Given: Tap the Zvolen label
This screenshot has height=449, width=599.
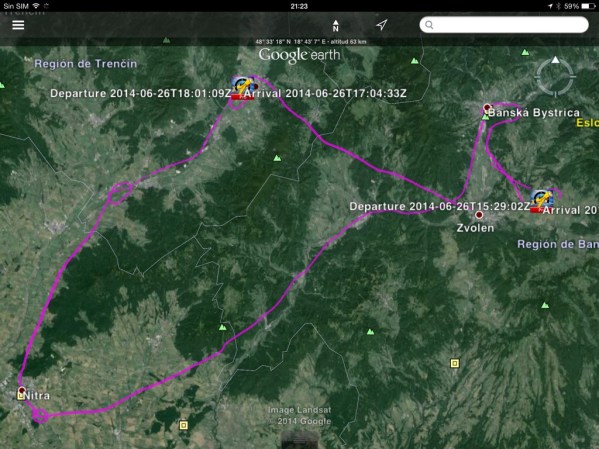Looking at the screenshot, I should click(x=476, y=228).
